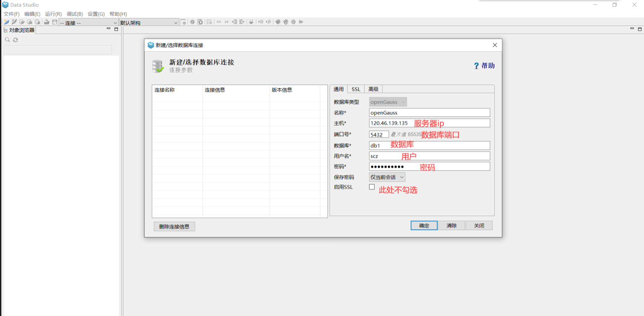
Task: Open the 高级 tab
Action: pos(373,89)
